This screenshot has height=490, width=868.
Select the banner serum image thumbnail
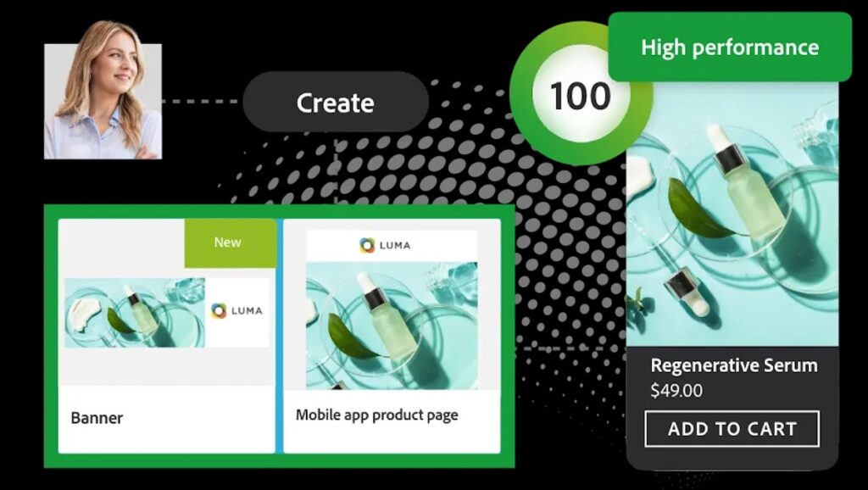tap(135, 313)
